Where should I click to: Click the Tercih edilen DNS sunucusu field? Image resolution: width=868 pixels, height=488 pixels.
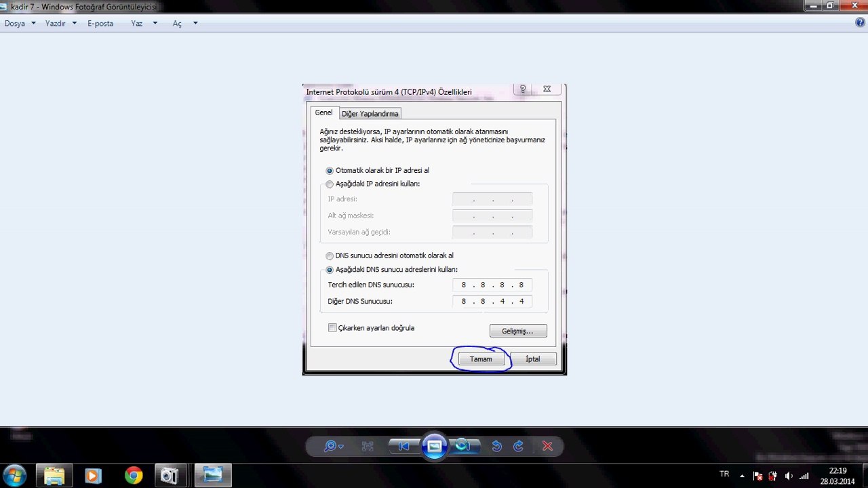[492, 285]
